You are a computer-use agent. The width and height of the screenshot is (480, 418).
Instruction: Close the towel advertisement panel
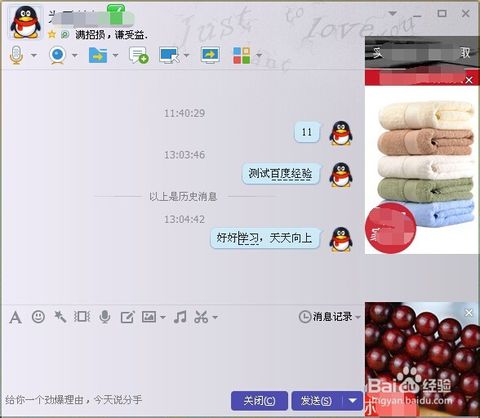click(x=469, y=80)
